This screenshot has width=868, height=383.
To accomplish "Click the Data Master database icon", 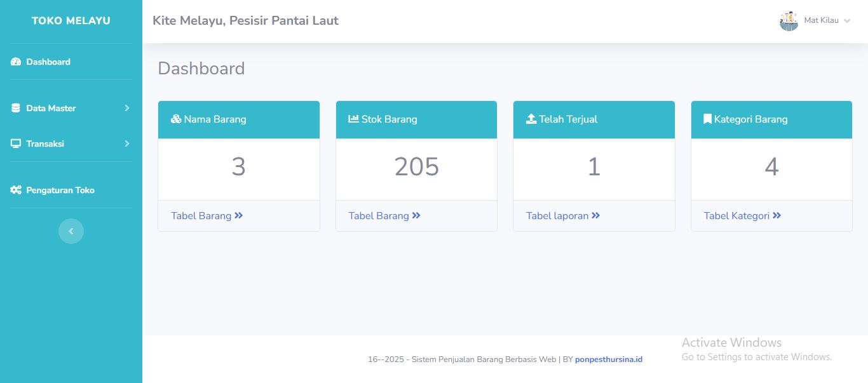I will click(16, 108).
